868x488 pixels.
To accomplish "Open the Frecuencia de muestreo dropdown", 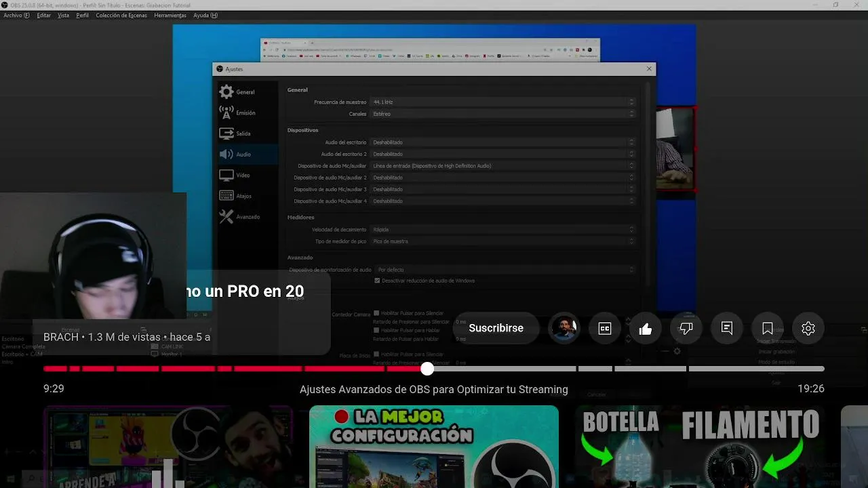I will point(502,102).
